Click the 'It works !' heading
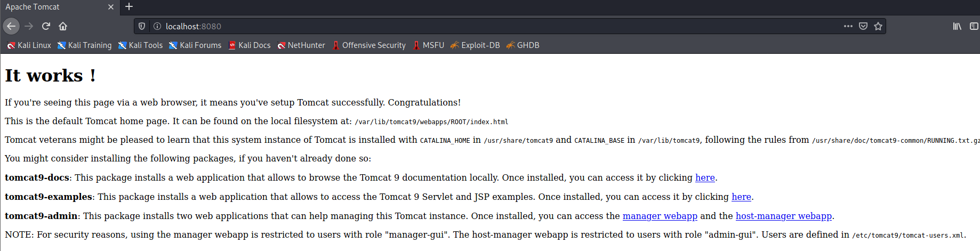 50,76
